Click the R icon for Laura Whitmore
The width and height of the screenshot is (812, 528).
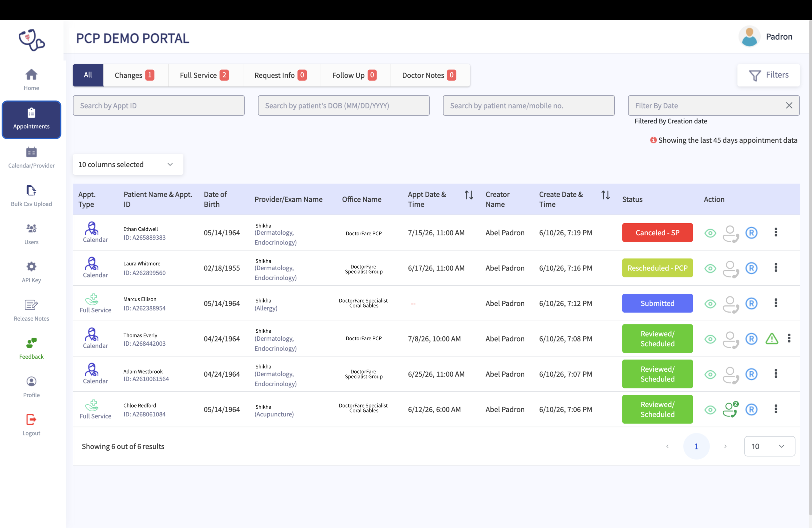(751, 268)
